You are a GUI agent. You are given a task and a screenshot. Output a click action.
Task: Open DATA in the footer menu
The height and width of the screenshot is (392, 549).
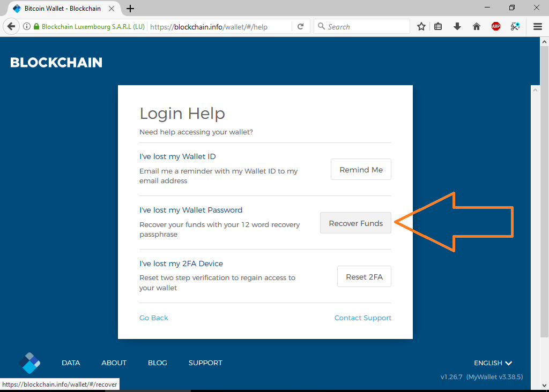pyautogui.click(x=71, y=363)
